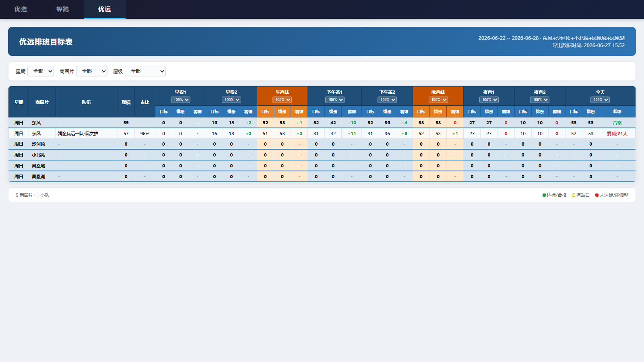
Task: Open the 早餐2 105% percentage dropdown
Action: click(x=231, y=100)
